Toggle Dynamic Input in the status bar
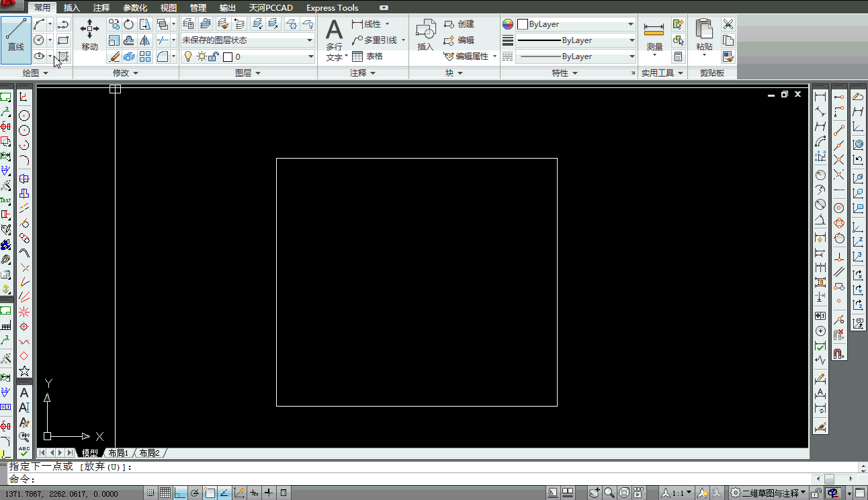868x500 pixels. coord(254,493)
